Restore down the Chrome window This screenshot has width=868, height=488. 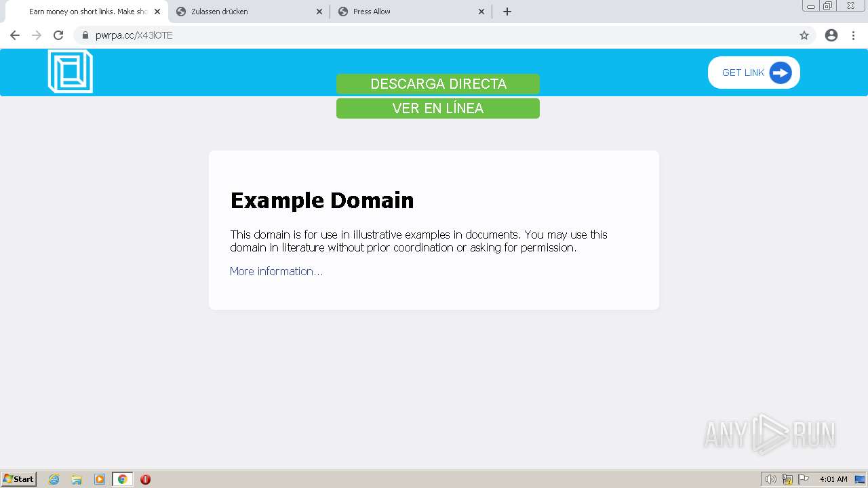pyautogui.click(x=828, y=5)
